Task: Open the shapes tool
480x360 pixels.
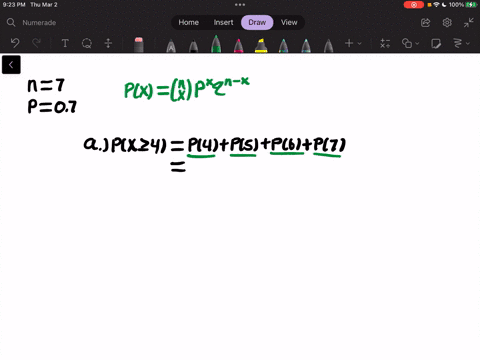Action: [x=407, y=43]
